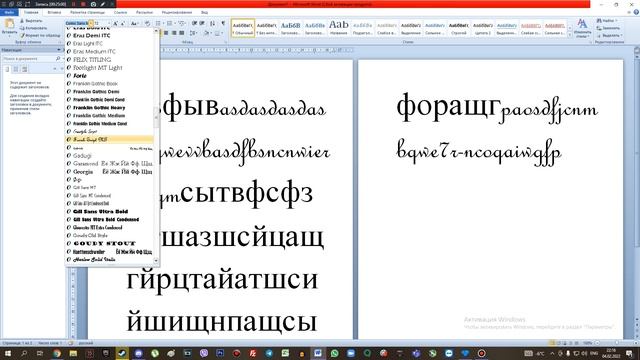
Task: Open the Рассылки ribbon tab
Action: pyautogui.click(x=144, y=12)
